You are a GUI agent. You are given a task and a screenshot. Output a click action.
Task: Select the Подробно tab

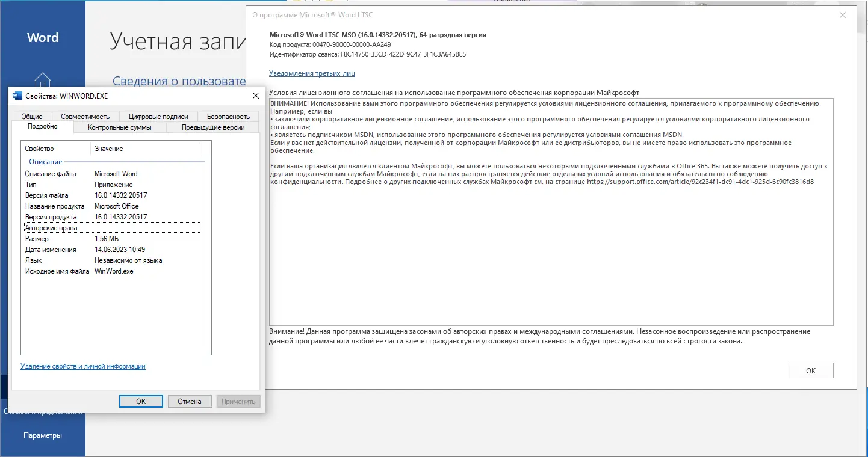click(43, 127)
